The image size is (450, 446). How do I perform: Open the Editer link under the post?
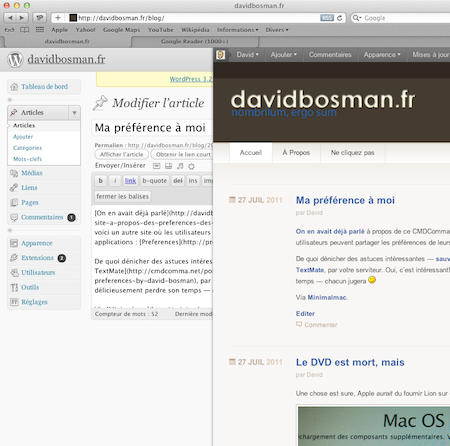305,314
